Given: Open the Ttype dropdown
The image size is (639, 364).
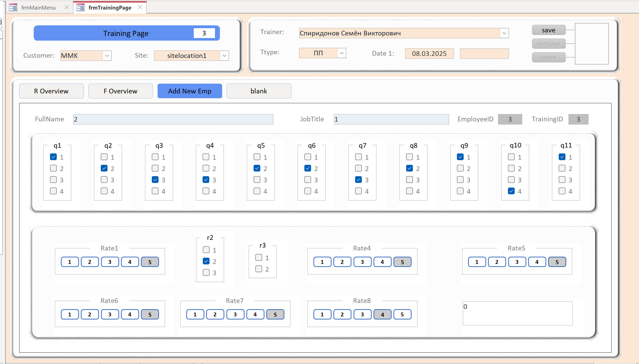Looking at the screenshot, I should coord(342,53).
